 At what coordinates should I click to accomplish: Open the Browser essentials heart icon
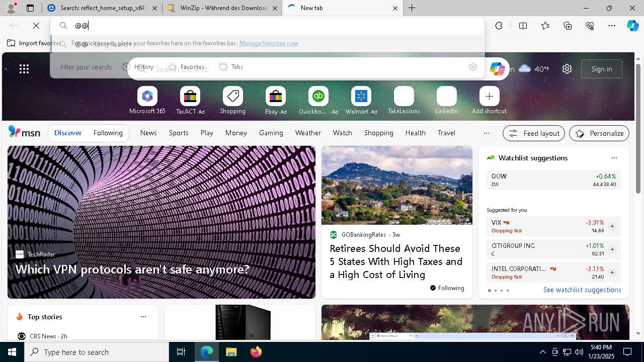(x=590, y=26)
